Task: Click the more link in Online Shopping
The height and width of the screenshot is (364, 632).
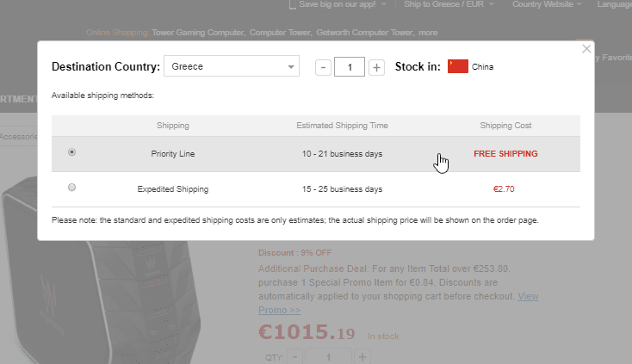Action: [x=428, y=33]
